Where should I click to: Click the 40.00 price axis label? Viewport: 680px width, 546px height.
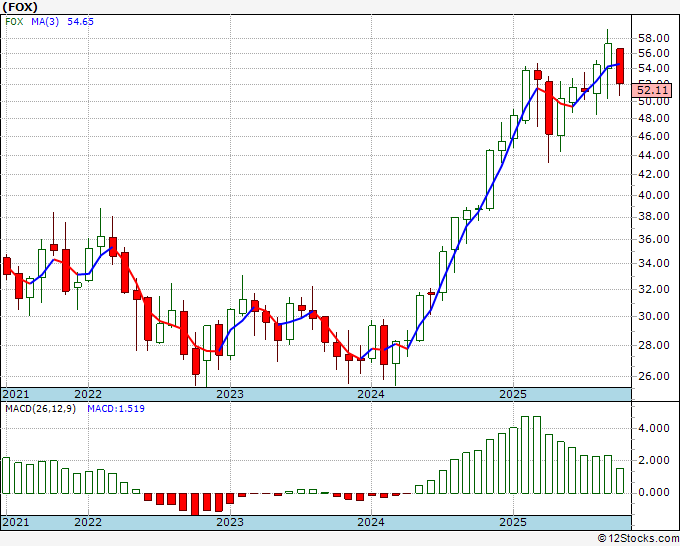click(654, 195)
